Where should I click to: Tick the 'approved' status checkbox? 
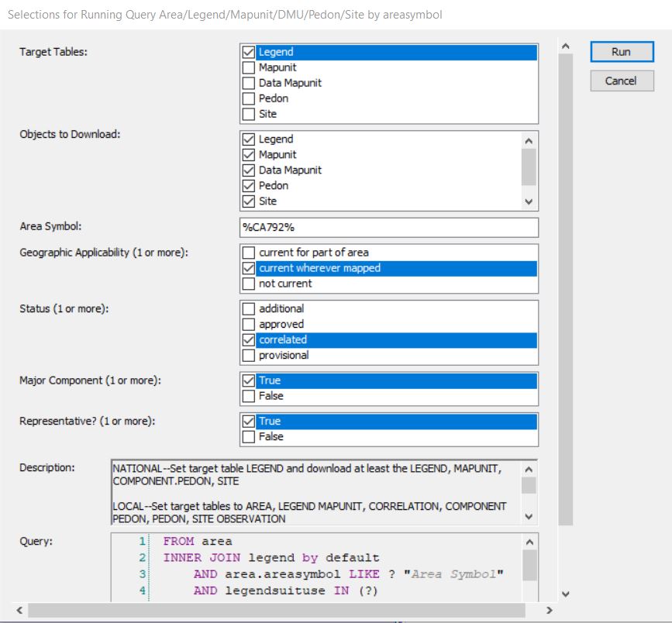(249, 325)
